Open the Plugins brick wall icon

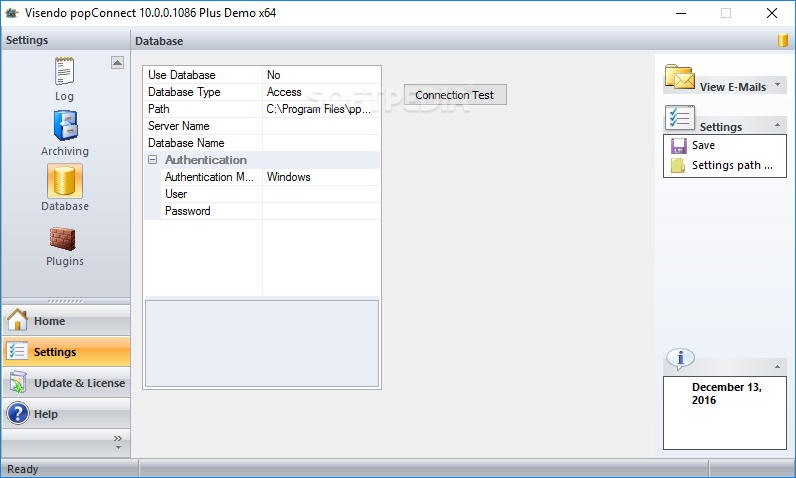(63, 239)
